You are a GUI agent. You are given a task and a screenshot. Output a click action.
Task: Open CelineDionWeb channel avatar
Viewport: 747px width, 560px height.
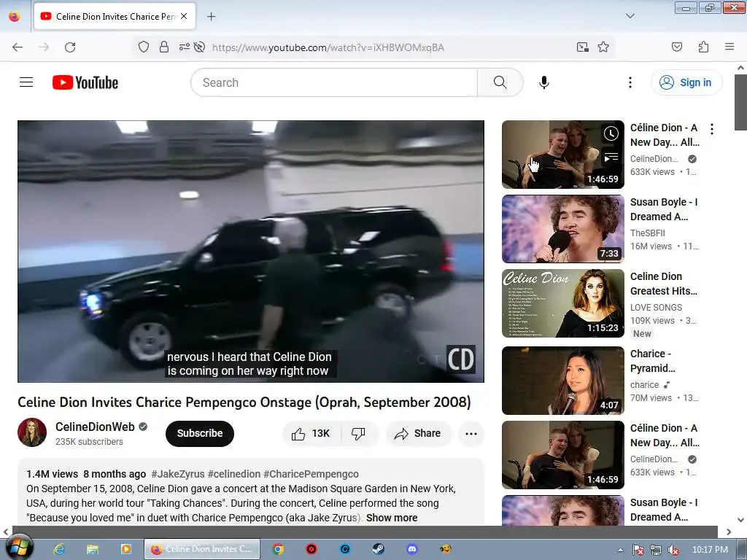point(32,432)
